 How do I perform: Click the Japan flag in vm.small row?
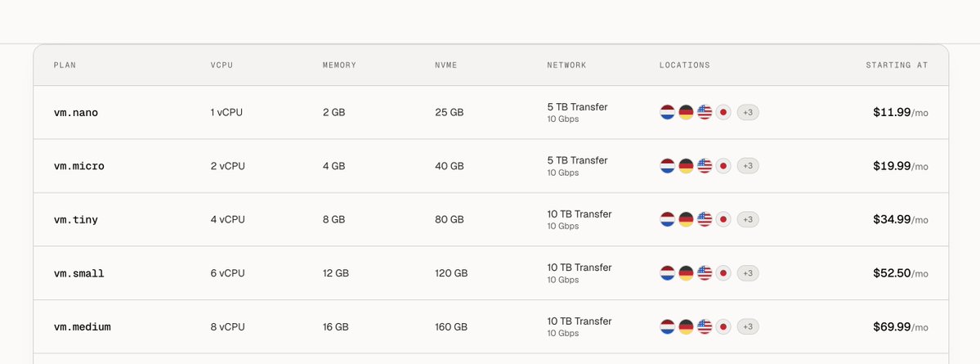pyautogui.click(x=723, y=273)
